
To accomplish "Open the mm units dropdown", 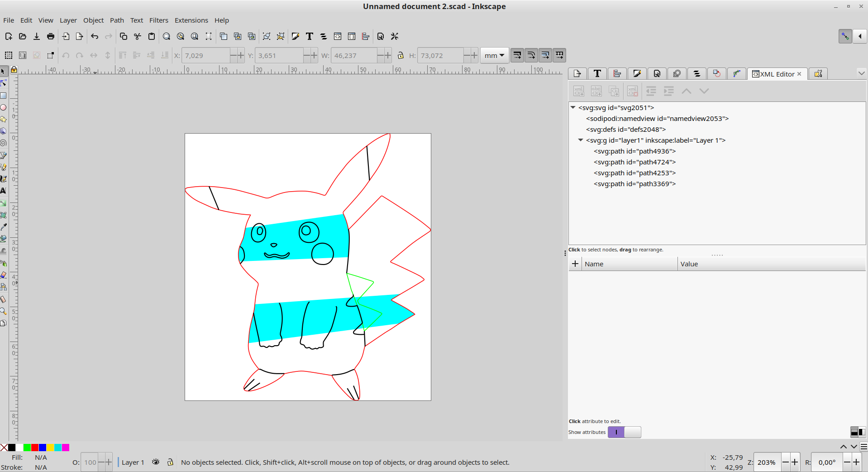I will point(494,55).
